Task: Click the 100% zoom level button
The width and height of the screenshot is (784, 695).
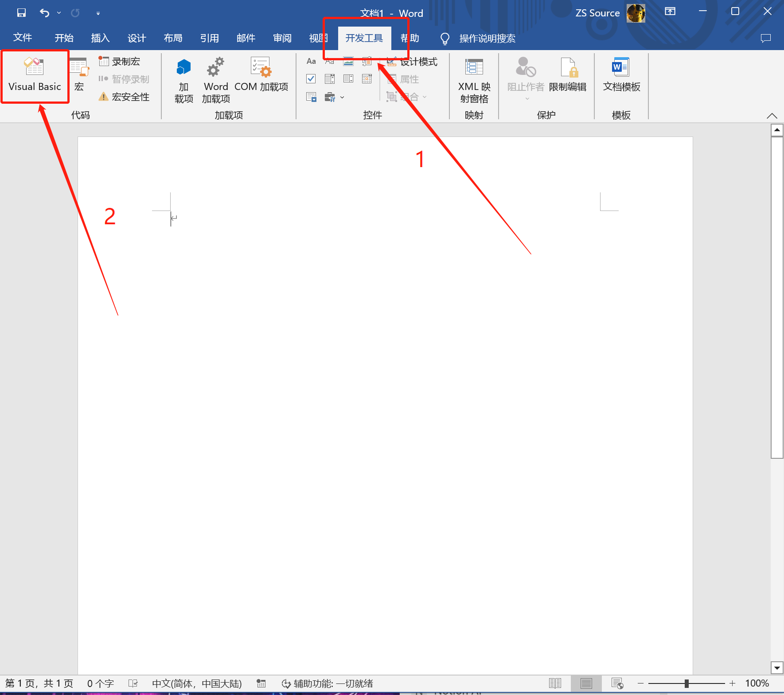Action: [x=757, y=683]
